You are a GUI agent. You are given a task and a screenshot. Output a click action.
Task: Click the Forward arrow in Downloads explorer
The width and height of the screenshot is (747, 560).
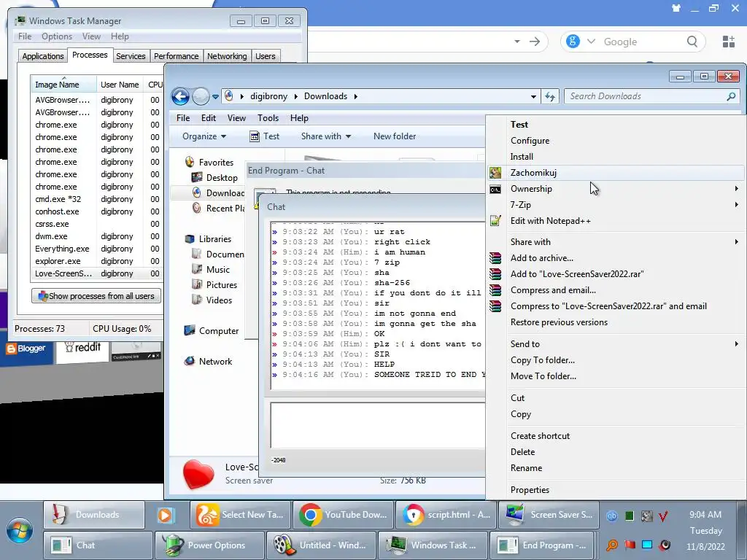201,97
